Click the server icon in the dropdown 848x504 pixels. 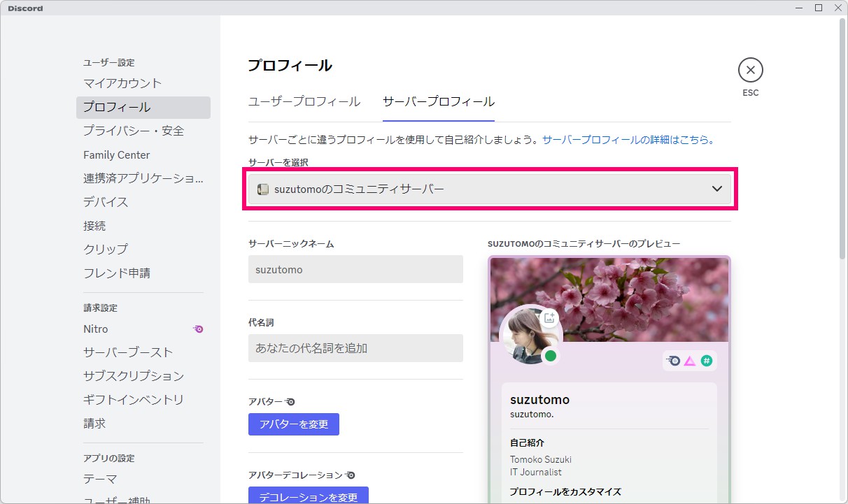click(x=263, y=189)
